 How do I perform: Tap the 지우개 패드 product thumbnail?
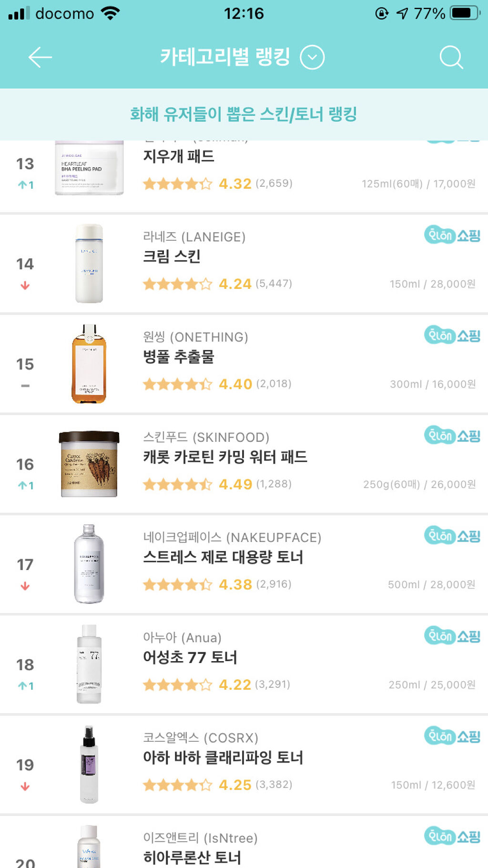[x=89, y=167]
